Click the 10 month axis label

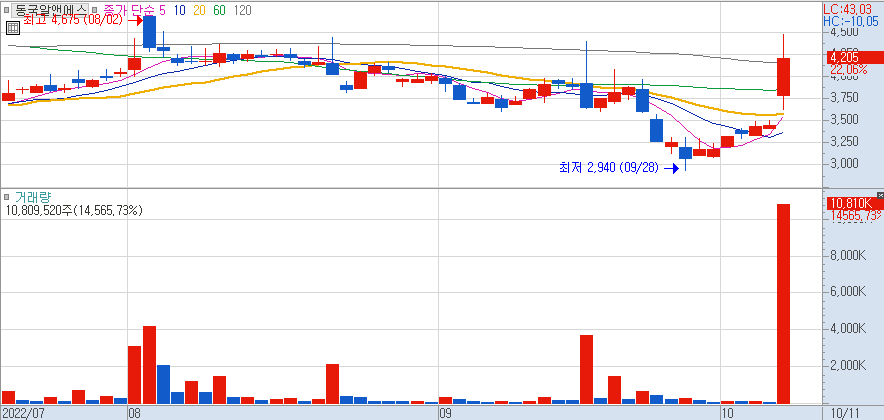tap(728, 413)
